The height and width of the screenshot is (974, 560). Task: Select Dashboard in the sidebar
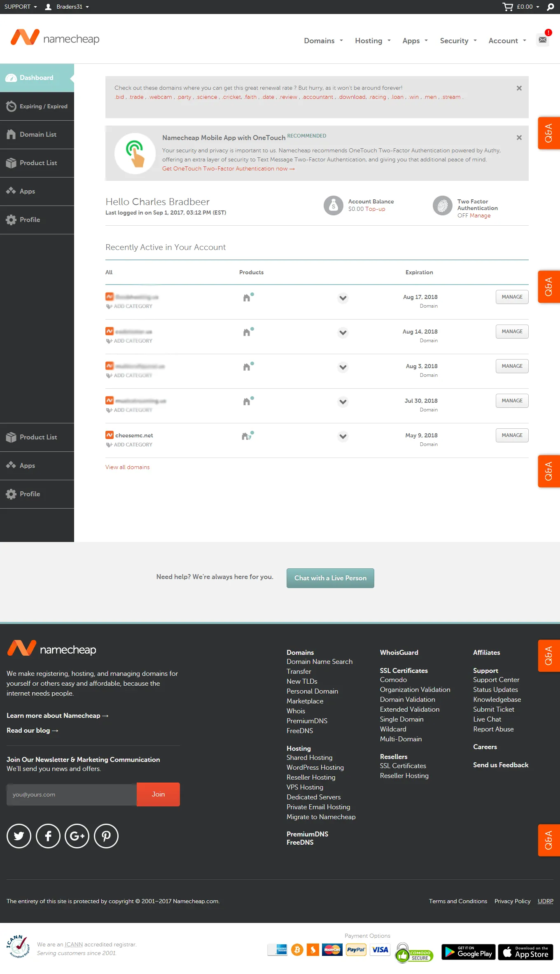pos(37,78)
